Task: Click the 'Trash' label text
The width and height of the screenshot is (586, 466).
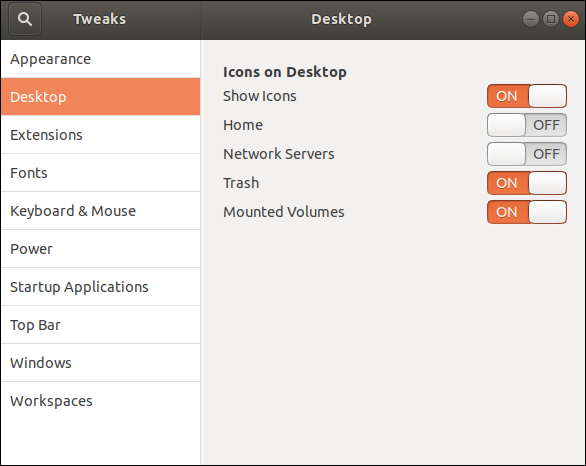Action: coord(241,183)
